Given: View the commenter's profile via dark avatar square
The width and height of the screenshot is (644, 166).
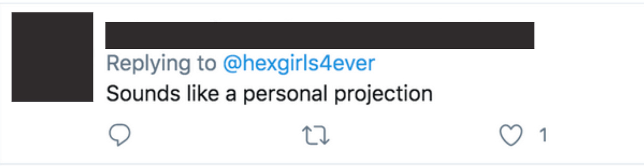Looking at the screenshot, I should pyautogui.click(x=52, y=57).
